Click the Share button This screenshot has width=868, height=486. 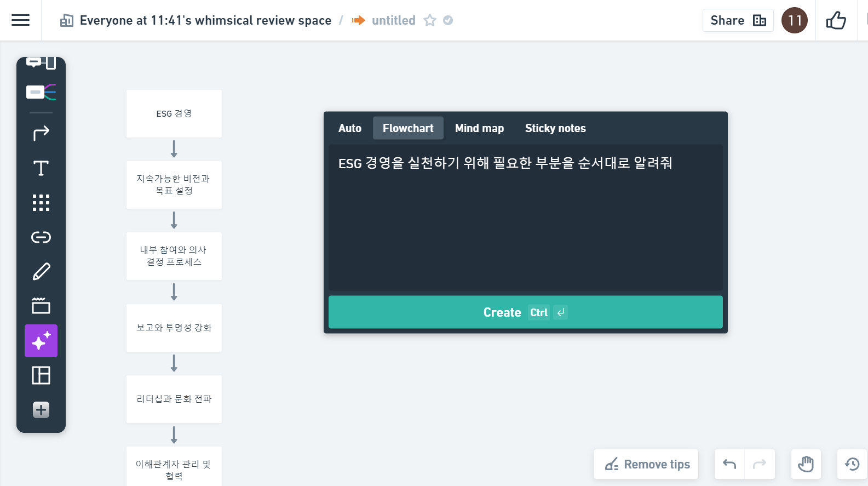[x=738, y=20]
